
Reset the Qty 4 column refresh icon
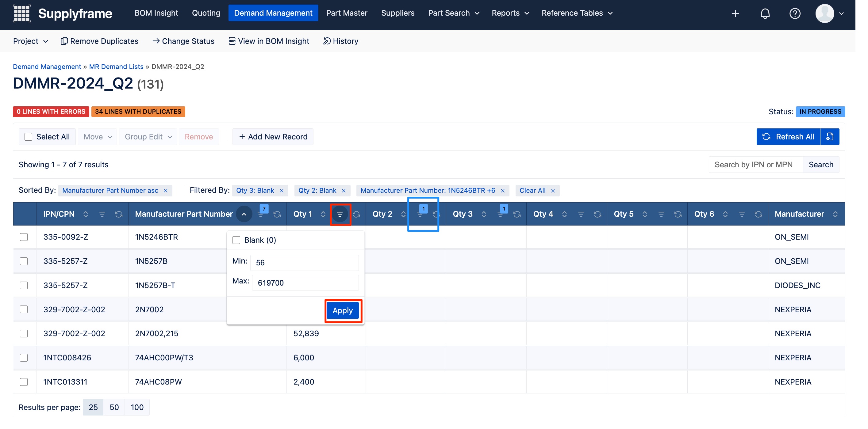[x=597, y=214]
